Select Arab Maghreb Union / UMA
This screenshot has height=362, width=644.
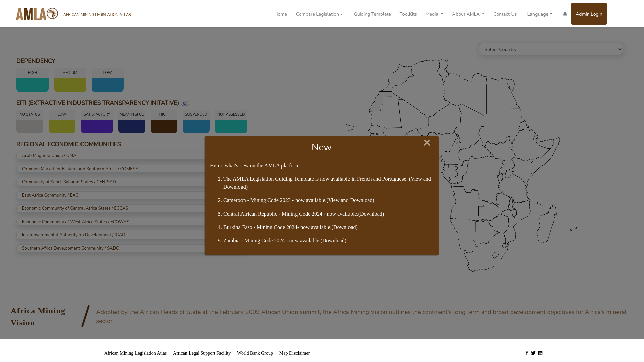(111, 156)
